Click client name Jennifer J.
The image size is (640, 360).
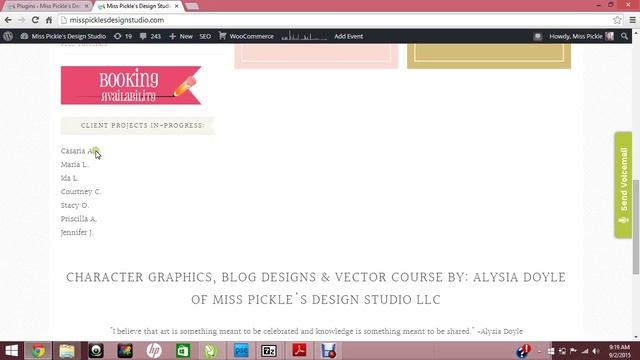click(77, 233)
